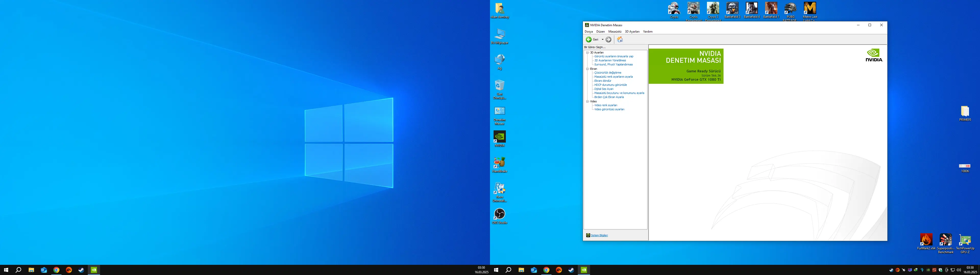The height and width of the screenshot is (275, 980).
Task: Select Çözünürlük değiştirme in task tree
Action: [608, 73]
